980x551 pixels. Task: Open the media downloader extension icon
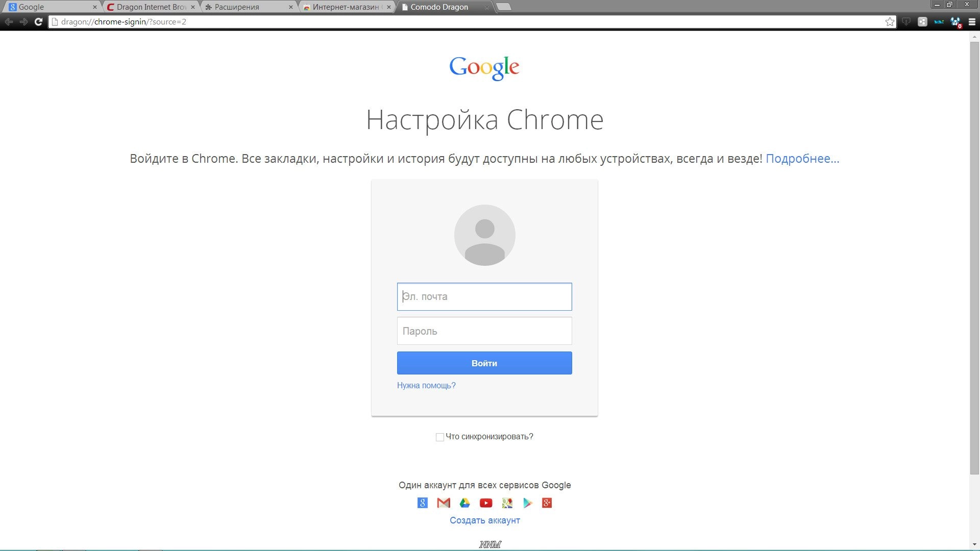click(906, 22)
